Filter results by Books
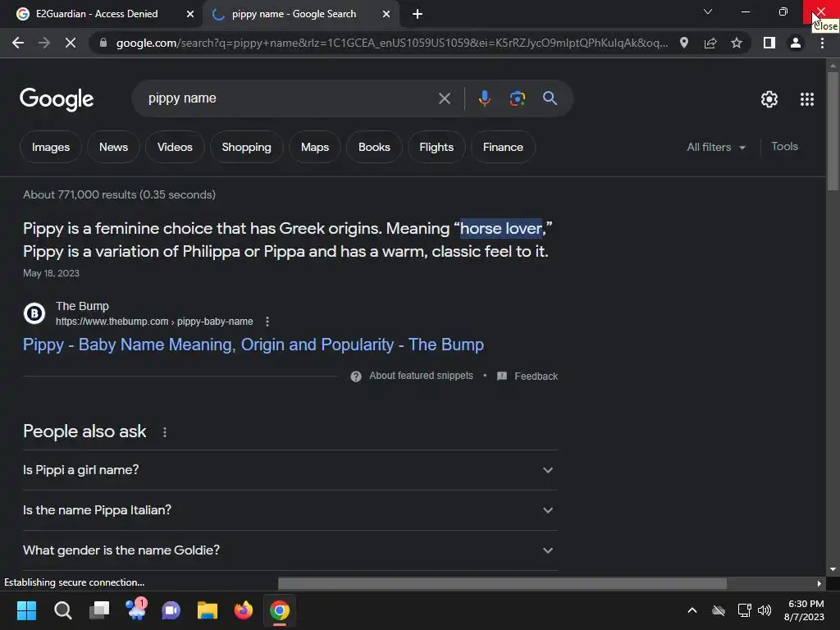The height and width of the screenshot is (630, 840). pyautogui.click(x=374, y=148)
